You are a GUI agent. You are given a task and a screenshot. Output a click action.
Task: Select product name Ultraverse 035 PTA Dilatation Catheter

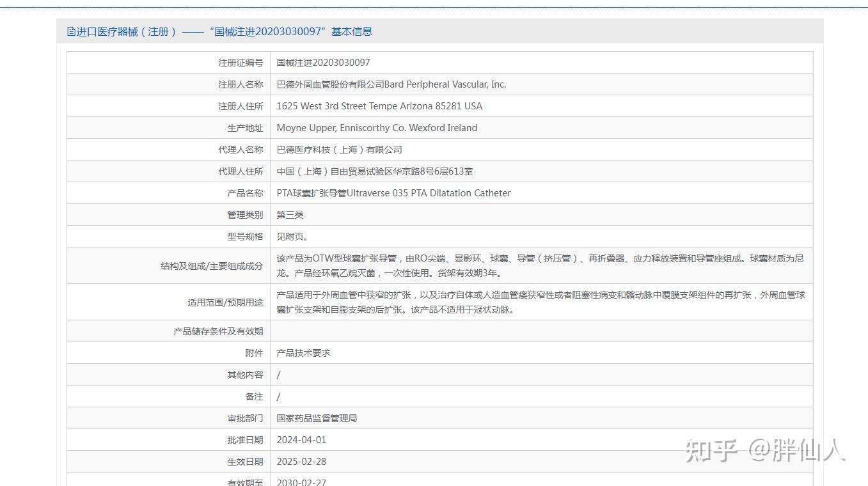428,193
